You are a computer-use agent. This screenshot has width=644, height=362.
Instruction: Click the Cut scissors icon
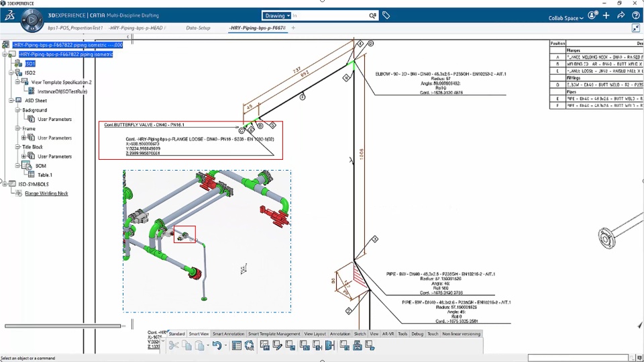pos(174,345)
